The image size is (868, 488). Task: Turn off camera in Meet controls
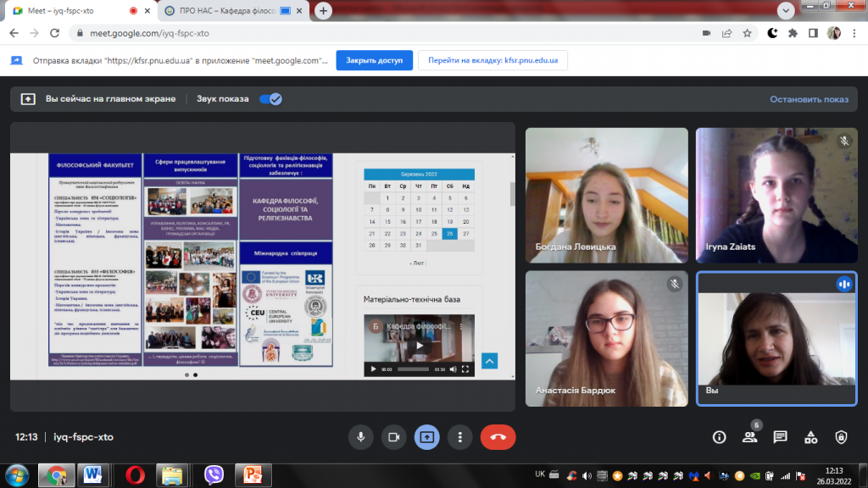(393, 437)
